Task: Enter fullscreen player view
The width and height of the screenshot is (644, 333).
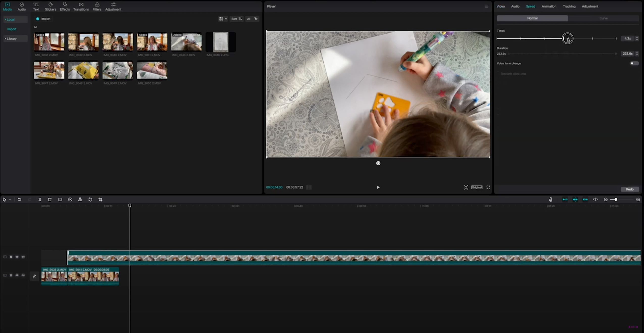Action: [x=488, y=187]
